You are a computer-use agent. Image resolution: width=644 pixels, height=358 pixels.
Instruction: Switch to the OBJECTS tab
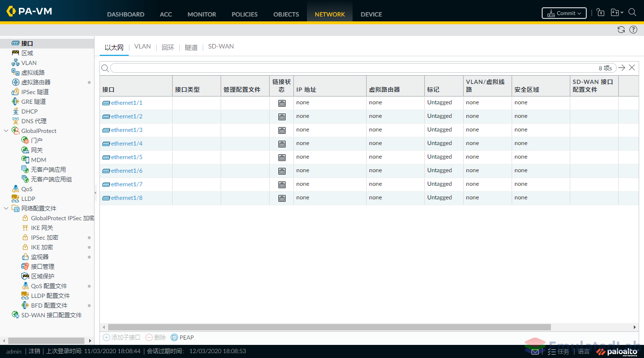click(x=286, y=14)
